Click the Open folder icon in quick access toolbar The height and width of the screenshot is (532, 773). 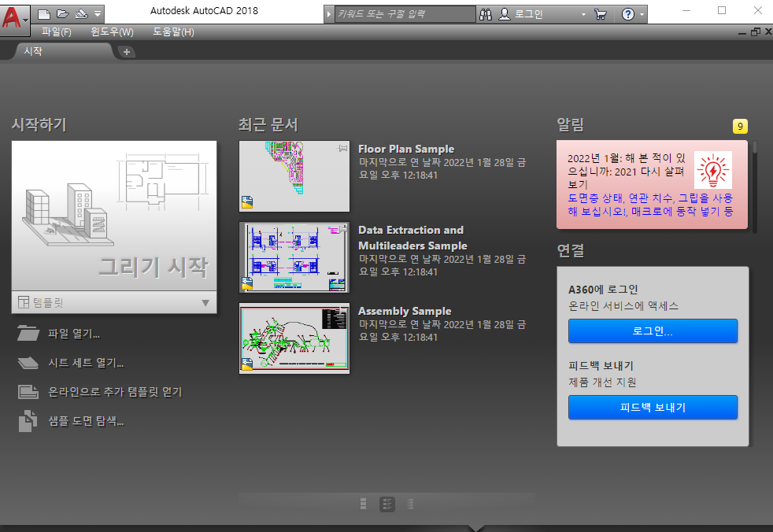(63, 14)
